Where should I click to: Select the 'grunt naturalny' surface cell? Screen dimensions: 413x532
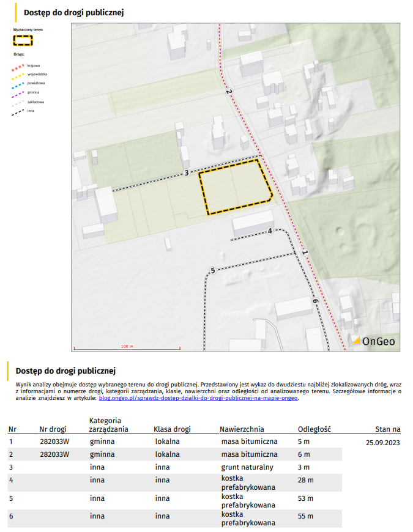pos(247,467)
